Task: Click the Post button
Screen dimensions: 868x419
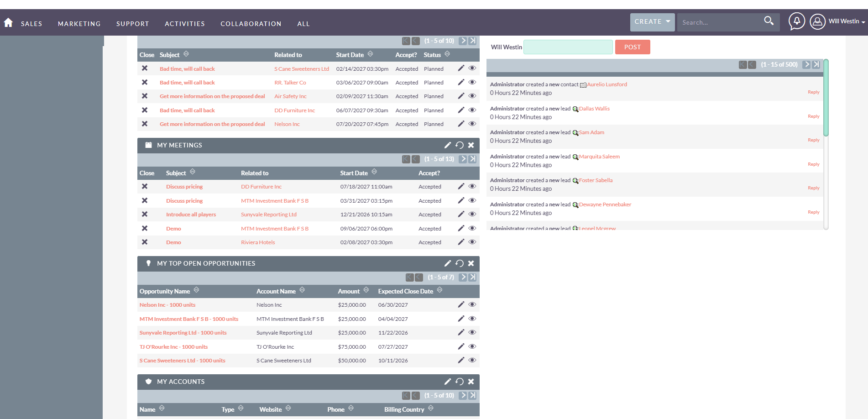Action: [633, 47]
